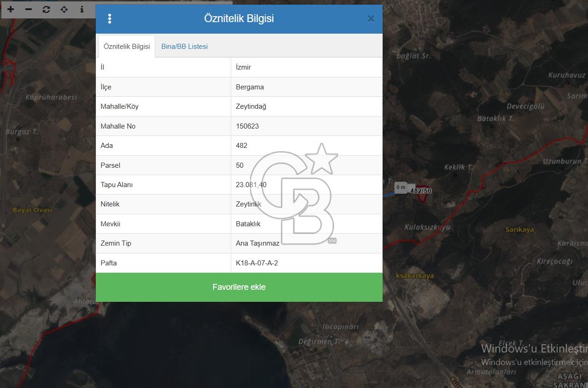Click the Burgaz T. label on map
The image size is (588, 388).
(x=22, y=132)
